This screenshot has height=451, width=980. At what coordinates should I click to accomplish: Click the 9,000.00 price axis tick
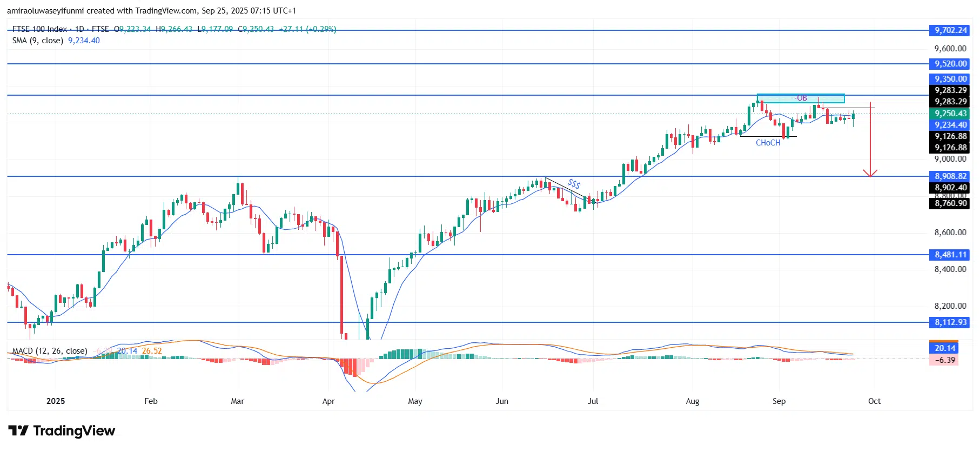pyautogui.click(x=950, y=159)
